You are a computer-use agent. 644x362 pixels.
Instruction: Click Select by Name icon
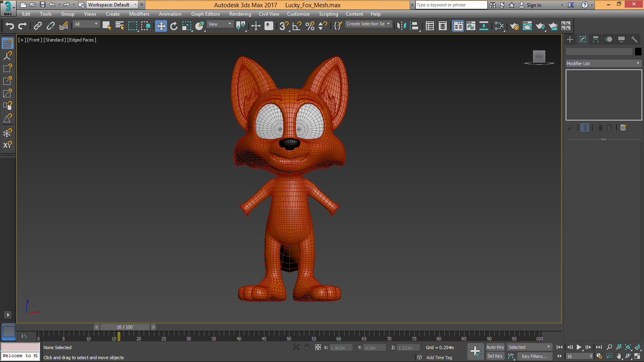tap(120, 26)
